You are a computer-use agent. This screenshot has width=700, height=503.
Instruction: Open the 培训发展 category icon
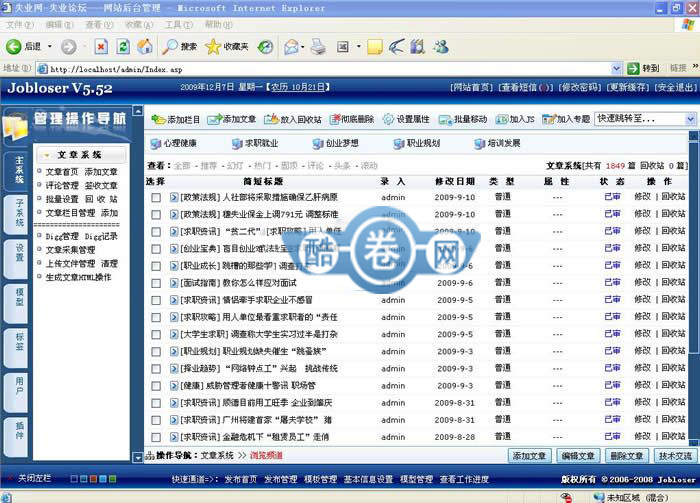479,143
